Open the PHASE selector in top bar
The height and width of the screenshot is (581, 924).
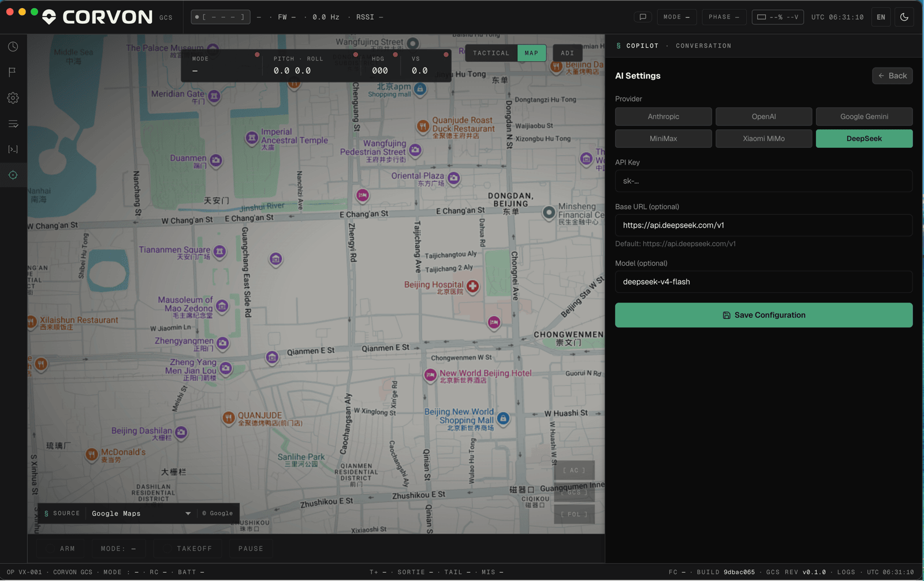coord(724,17)
